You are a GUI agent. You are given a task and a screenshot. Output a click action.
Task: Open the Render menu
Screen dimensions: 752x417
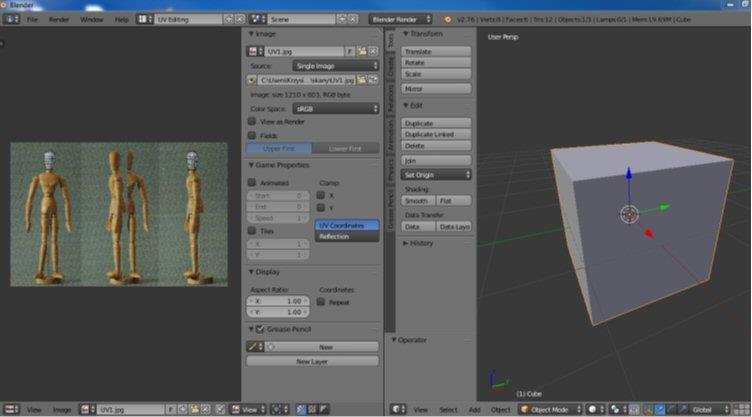59,20
